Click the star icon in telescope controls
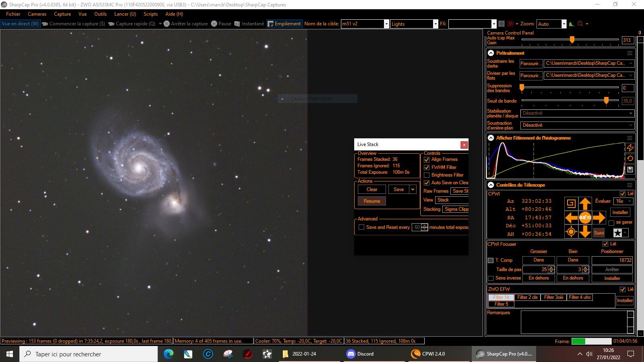Screen dimensions: 644x362 (618, 233)
